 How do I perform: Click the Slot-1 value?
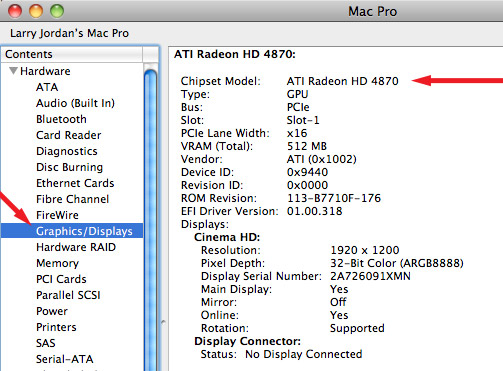click(x=303, y=120)
